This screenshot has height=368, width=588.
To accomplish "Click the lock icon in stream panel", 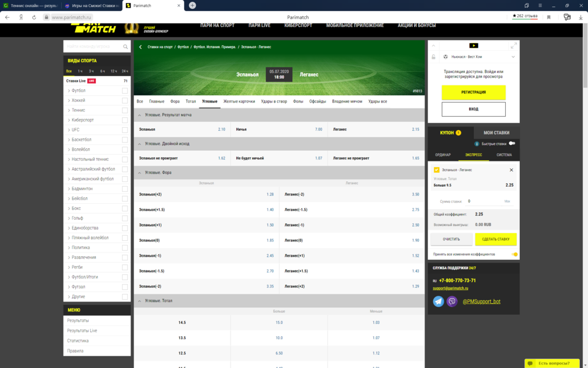I will (433, 57).
